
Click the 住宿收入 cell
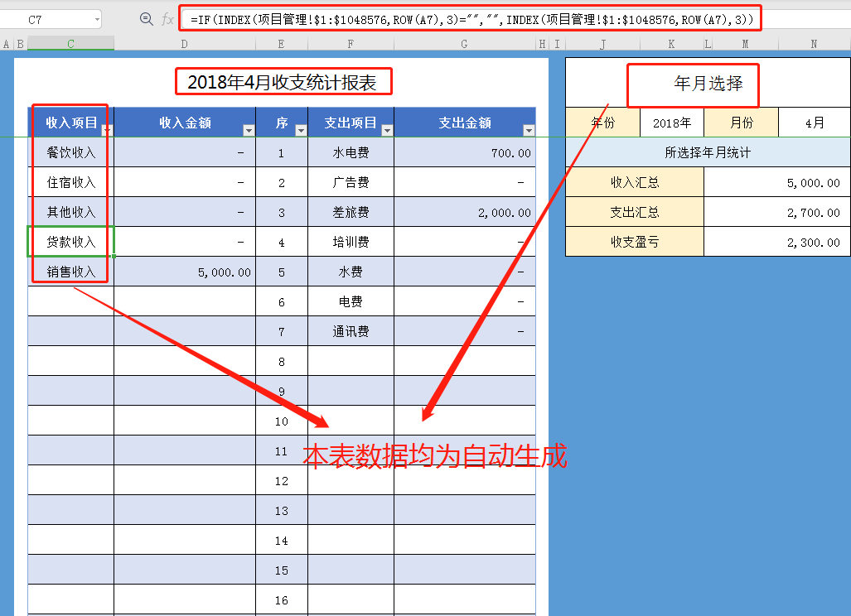coord(71,182)
